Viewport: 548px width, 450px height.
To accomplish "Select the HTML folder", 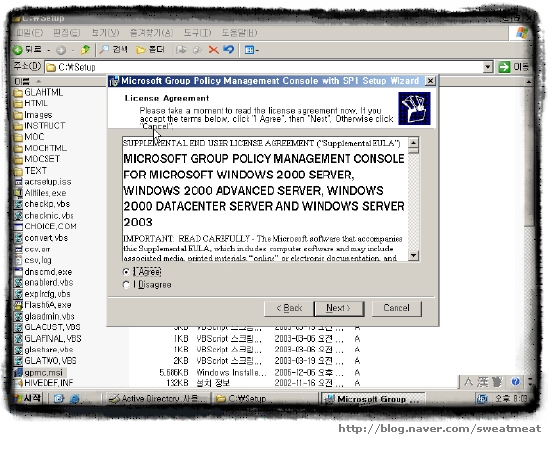I will click(30, 103).
